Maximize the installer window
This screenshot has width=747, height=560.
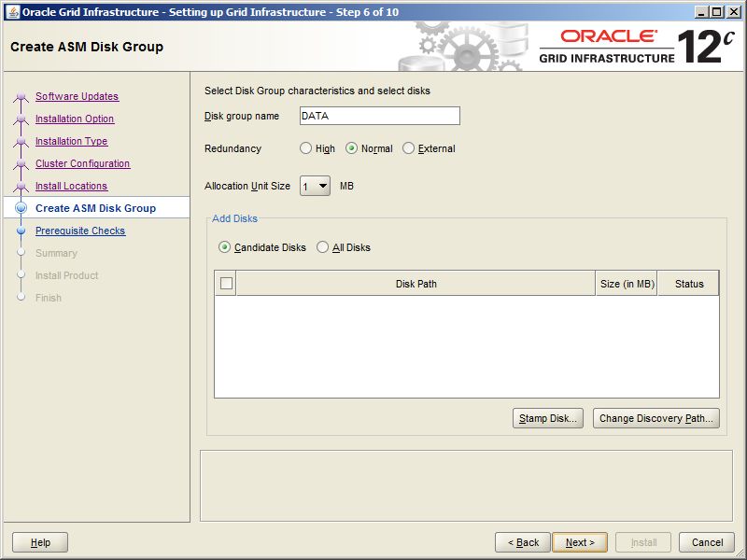[x=716, y=12]
